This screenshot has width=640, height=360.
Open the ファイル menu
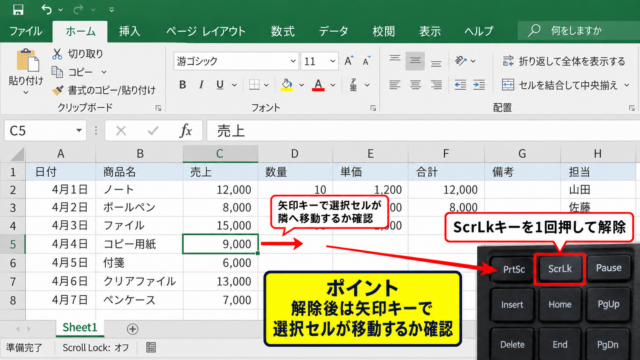[25, 31]
